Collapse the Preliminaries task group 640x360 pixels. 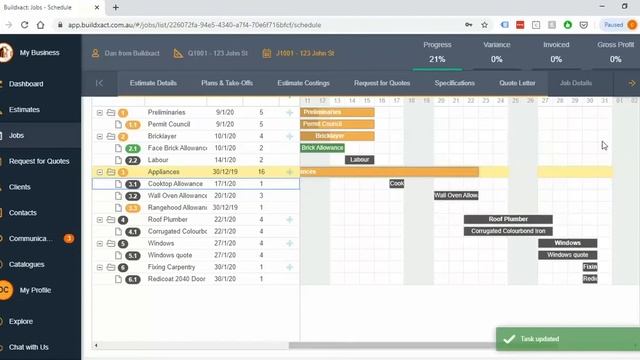coord(100,113)
